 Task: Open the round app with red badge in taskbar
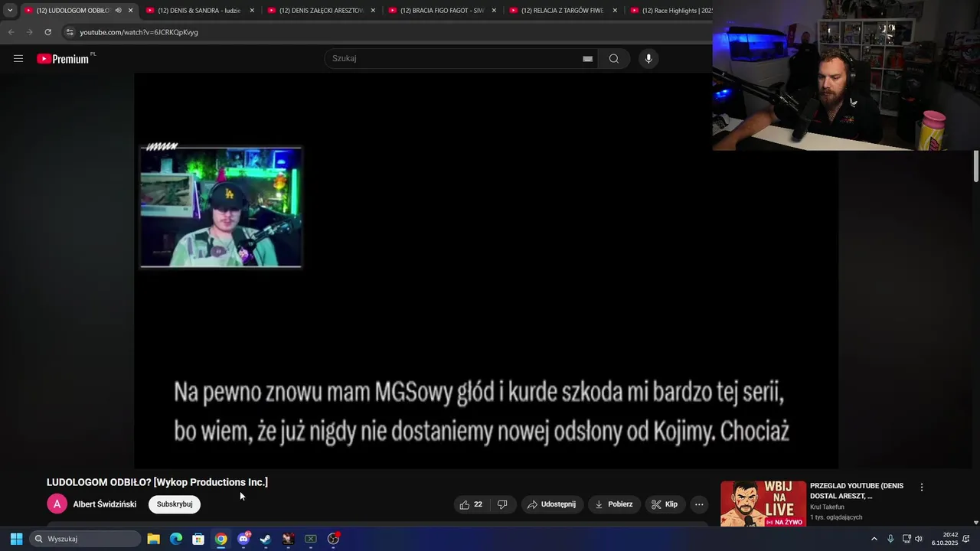(333, 539)
